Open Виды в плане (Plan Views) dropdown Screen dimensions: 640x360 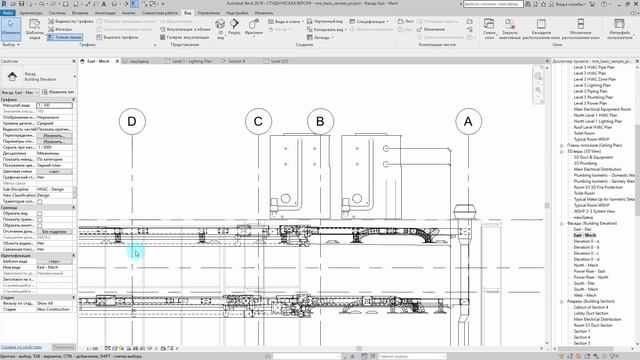point(286,21)
